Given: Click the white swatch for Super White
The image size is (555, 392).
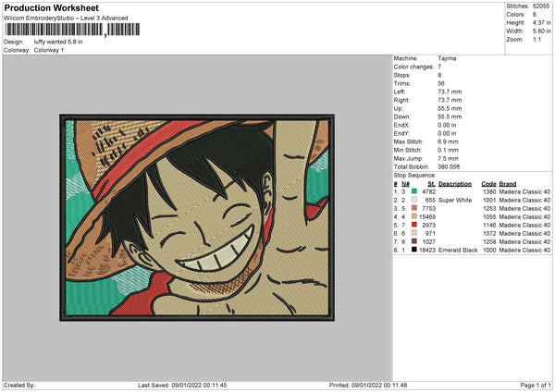Looking at the screenshot, I should (x=414, y=200).
